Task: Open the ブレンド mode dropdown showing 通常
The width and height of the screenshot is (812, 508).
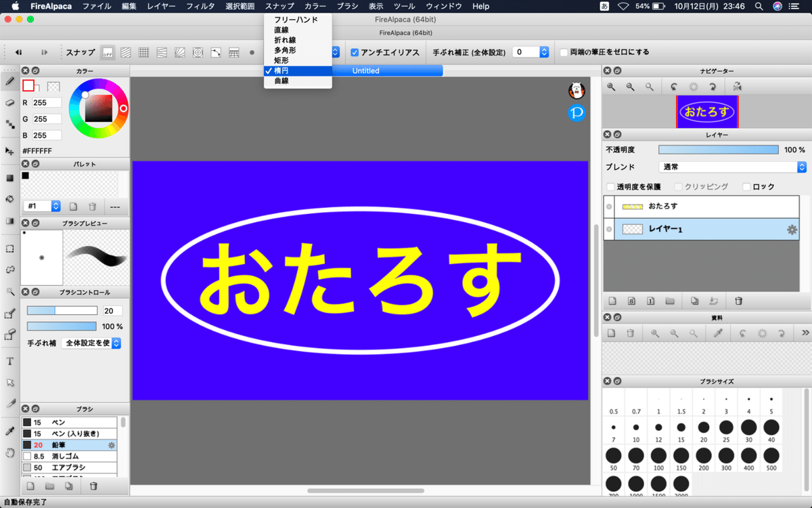Action: [731, 167]
